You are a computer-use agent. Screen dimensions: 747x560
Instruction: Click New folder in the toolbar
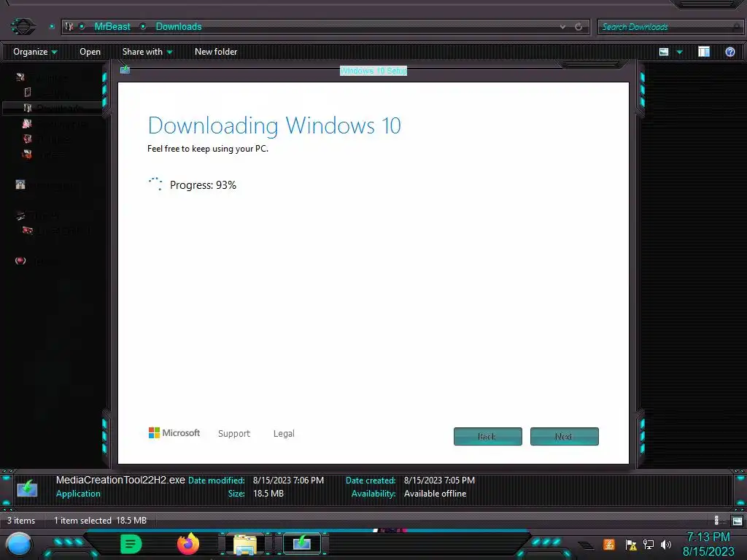click(216, 52)
